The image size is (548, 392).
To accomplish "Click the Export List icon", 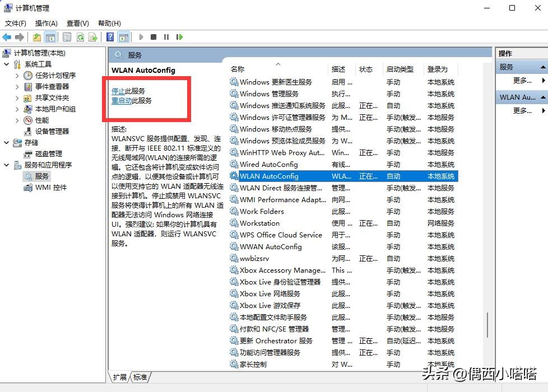I will pyautogui.click(x=93, y=37).
